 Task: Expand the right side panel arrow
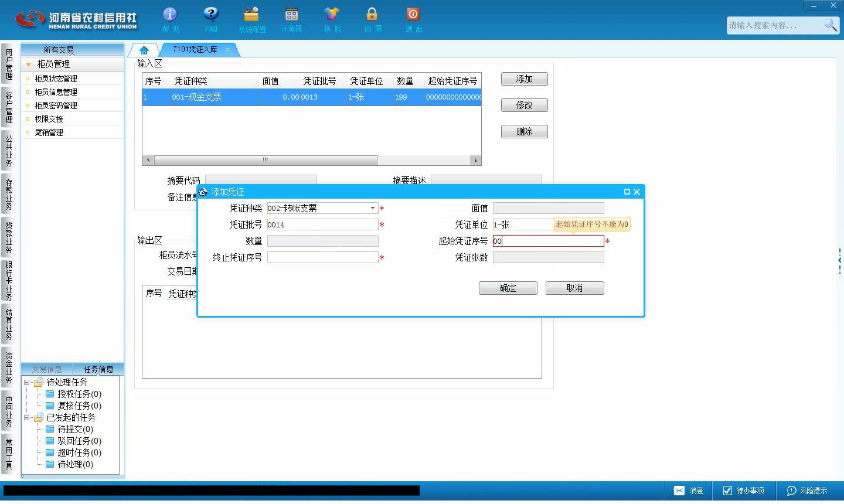click(x=840, y=260)
